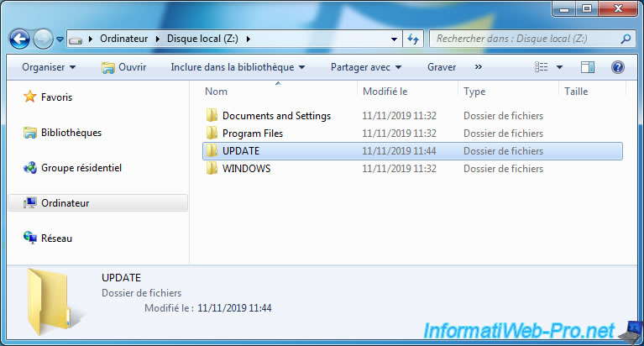This screenshot has height=346, width=644.
Task: Open Inclure dans la bibliothèque menu
Action: [238, 67]
